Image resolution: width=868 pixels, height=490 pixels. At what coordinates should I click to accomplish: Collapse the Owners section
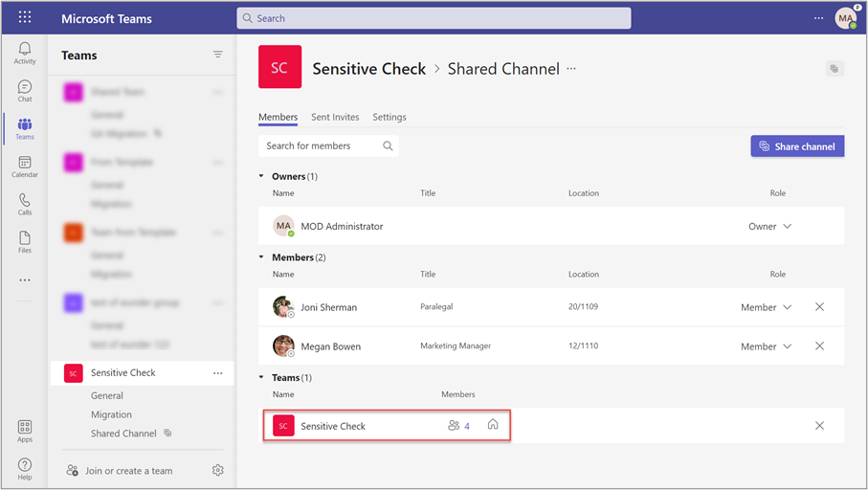tap(263, 176)
